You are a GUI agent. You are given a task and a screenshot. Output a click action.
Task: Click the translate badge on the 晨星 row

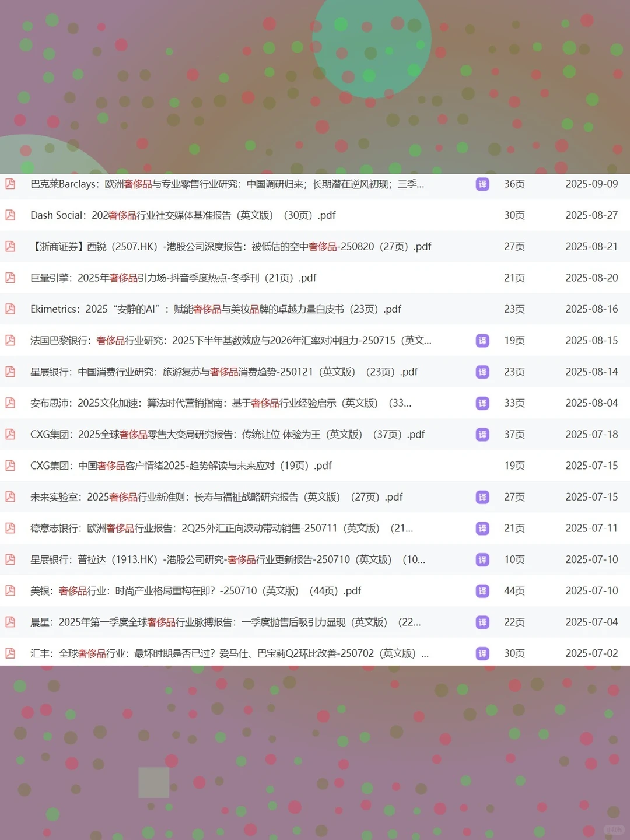pyautogui.click(x=482, y=622)
